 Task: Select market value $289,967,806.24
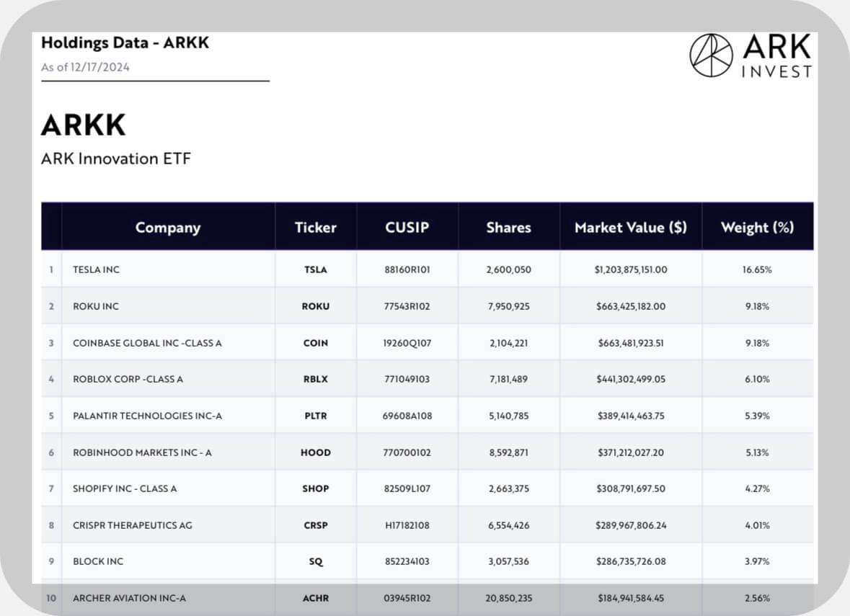(631, 525)
